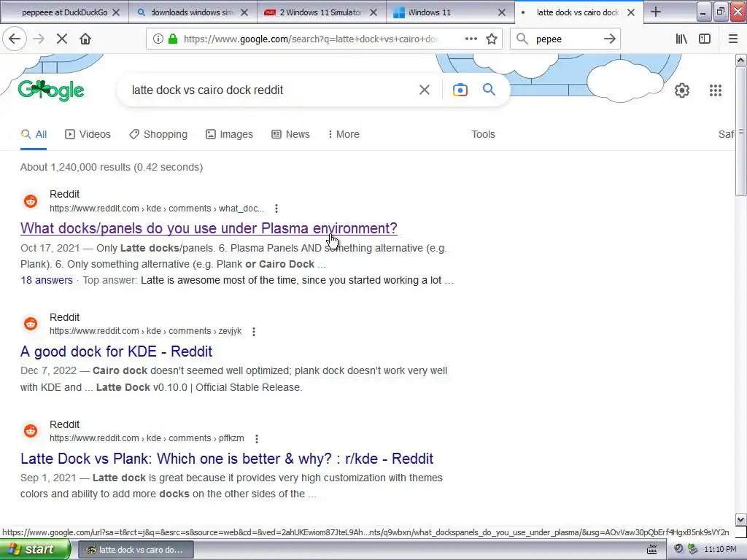747x560 pixels.
Task: Switch to peppeee at DuckDuckGo tab
Action: [x=64, y=12]
